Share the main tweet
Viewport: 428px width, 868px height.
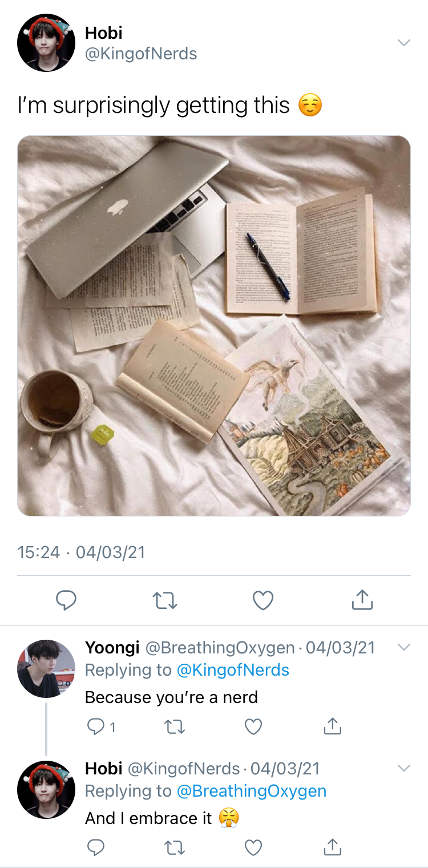(362, 599)
